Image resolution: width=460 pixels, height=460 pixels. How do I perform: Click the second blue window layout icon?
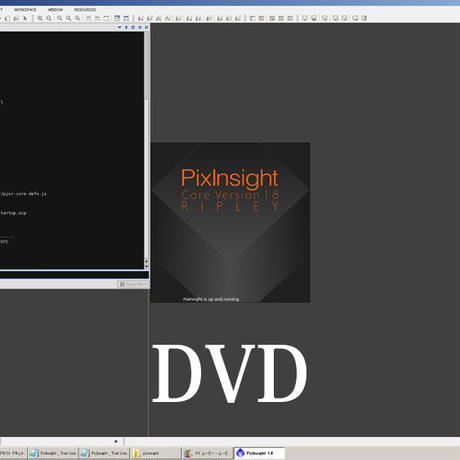[x=126, y=18]
